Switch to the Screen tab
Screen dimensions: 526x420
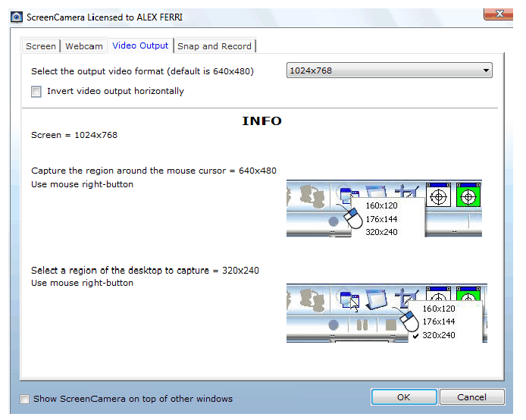point(41,46)
